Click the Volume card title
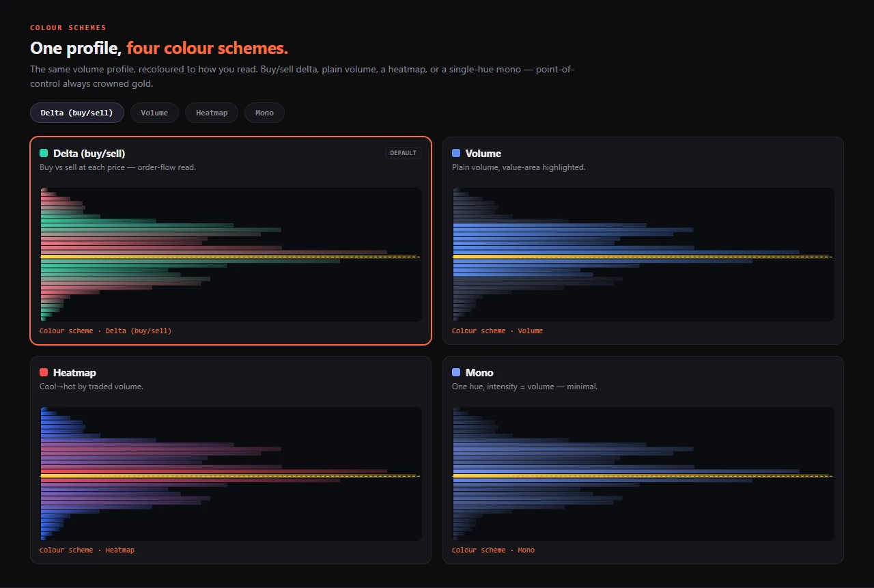This screenshot has width=874, height=588. coord(483,154)
